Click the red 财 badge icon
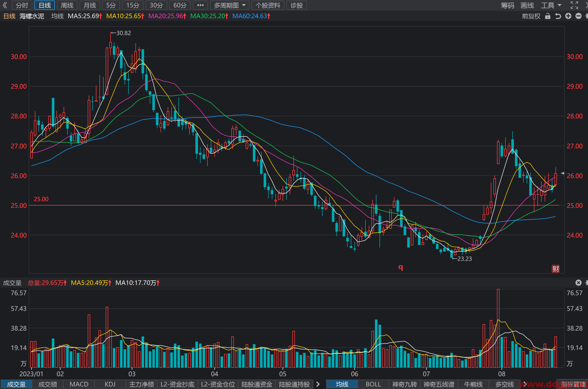The width and height of the screenshot is (588, 389). [x=556, y=269]
